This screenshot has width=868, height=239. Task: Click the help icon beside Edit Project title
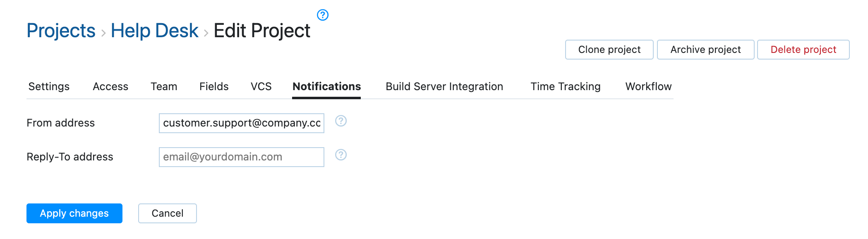pos(322,15)
